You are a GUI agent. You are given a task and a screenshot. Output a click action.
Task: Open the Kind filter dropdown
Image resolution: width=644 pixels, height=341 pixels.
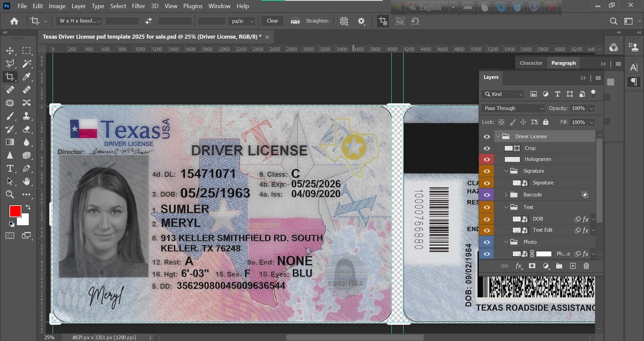(x=503, y=94)
